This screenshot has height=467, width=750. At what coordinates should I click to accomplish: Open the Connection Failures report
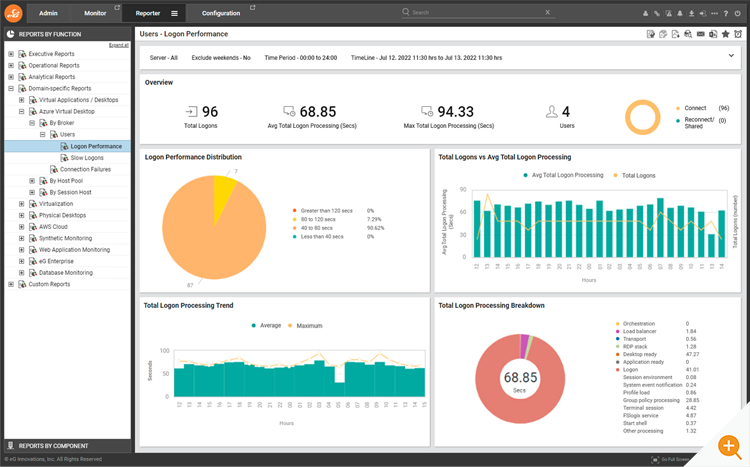tap(85, 169)
